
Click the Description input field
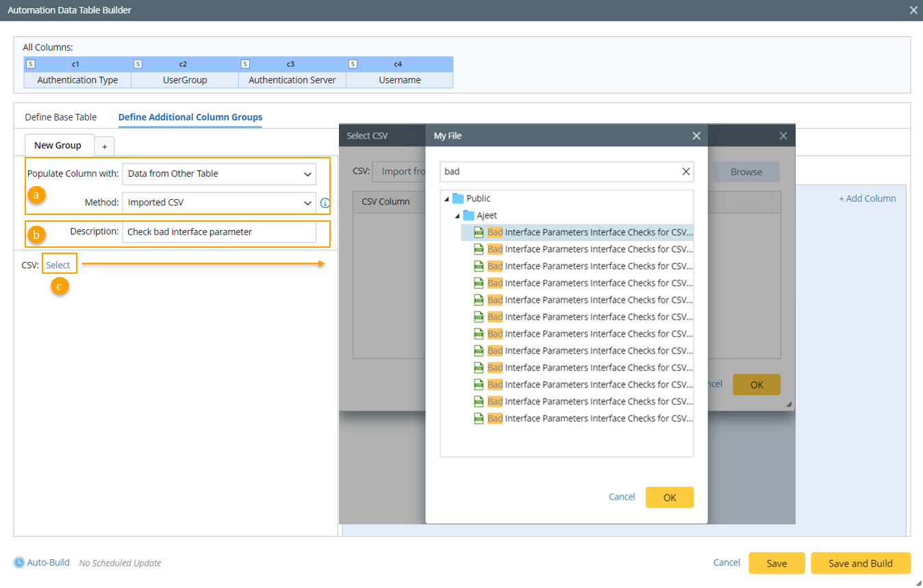pyautogui.click(x=219, y=232)
